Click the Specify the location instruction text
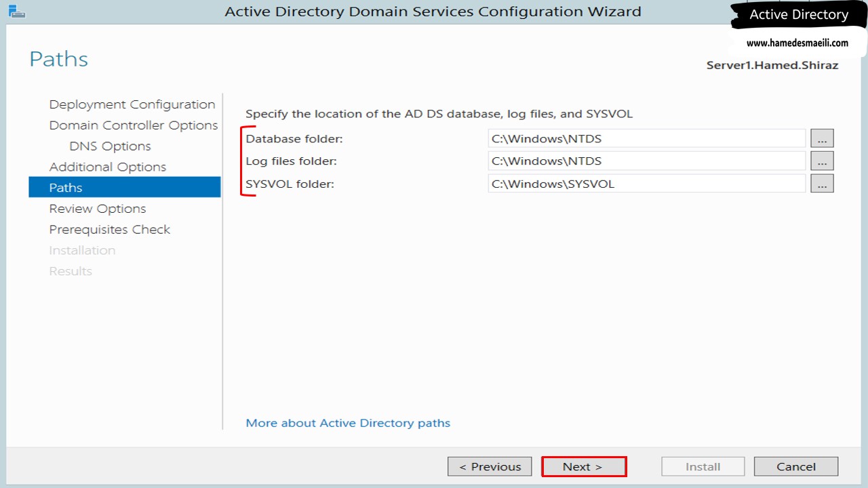 click(x=439, y=114)
